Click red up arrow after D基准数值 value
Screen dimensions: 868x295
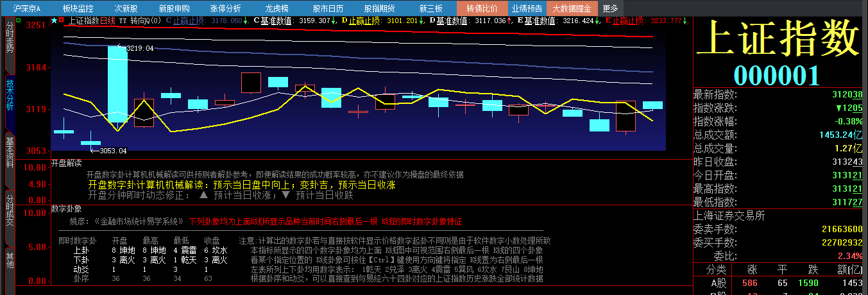point(509,21)
